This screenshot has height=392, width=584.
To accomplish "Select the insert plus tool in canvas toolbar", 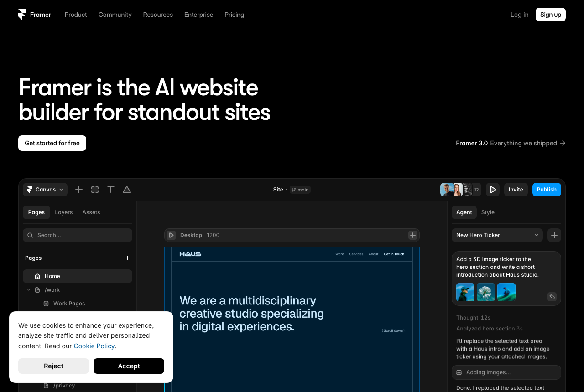I will point(79,190).
